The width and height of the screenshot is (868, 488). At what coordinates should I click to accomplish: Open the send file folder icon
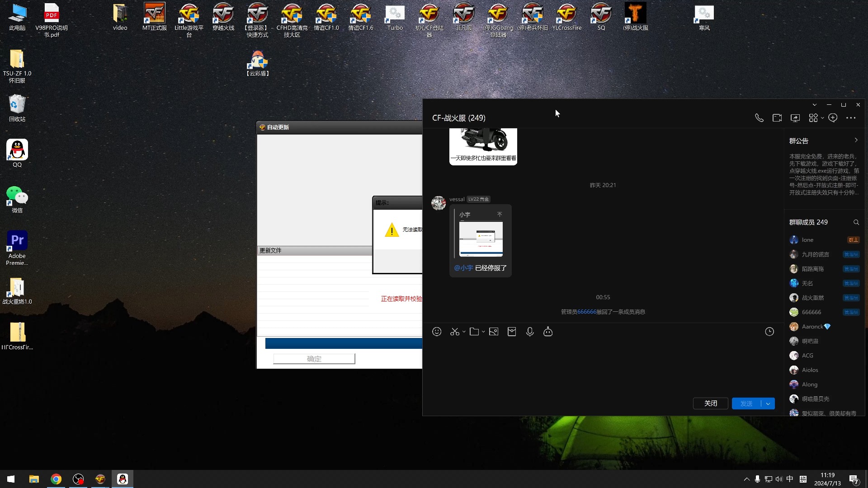coord(474,332)
